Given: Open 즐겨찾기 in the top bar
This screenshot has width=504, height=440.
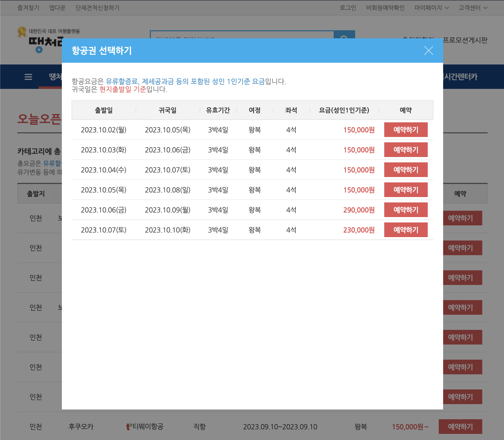Looking at the screenshot, I should 28,8.
